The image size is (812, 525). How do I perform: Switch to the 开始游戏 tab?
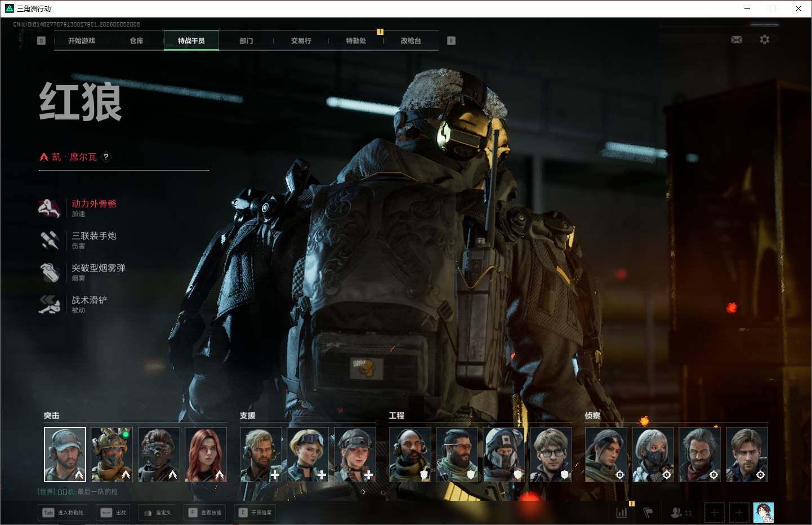point(82,41)
